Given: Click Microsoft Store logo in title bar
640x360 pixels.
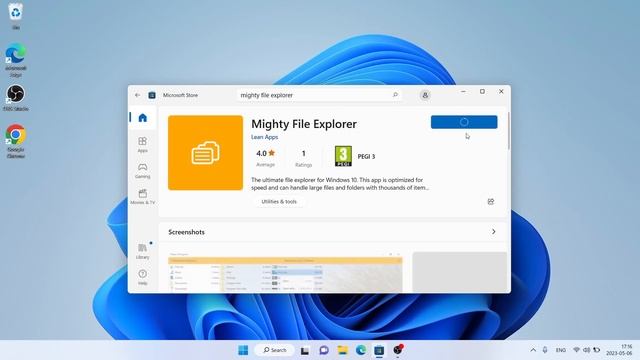Looking at the screenshot, I should (x=152, y=95).
